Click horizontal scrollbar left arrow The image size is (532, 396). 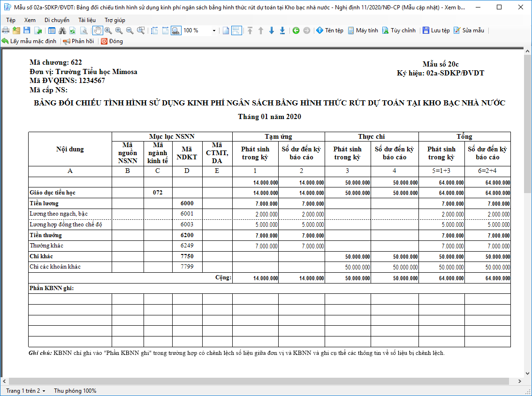pyautogui.click(x=4, y=381)
